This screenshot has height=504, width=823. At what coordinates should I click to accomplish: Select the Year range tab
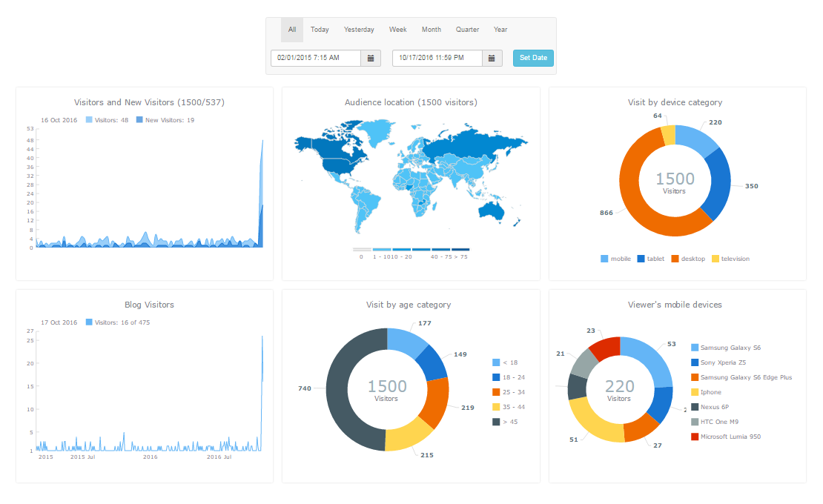[500, 30]
